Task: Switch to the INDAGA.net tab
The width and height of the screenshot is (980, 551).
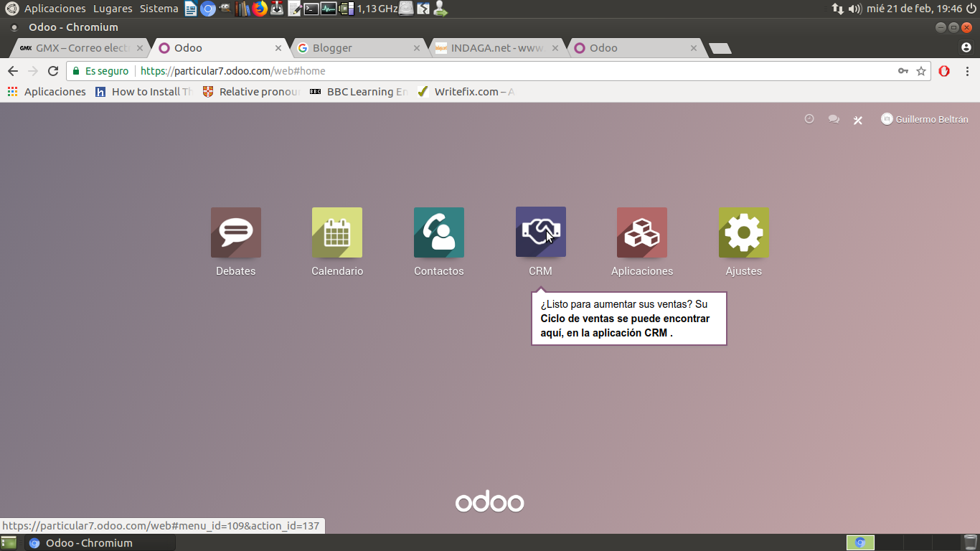Action: [x=496, y=48]
